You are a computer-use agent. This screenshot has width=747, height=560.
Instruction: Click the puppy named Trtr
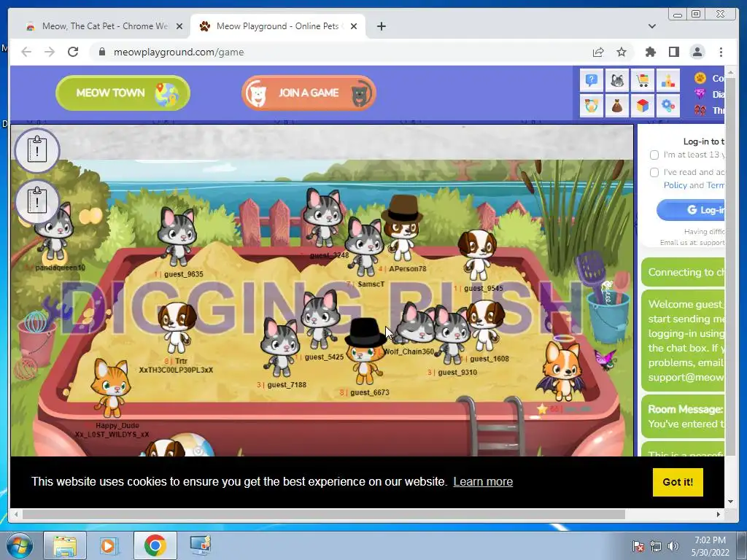click(x=177, y=327)
